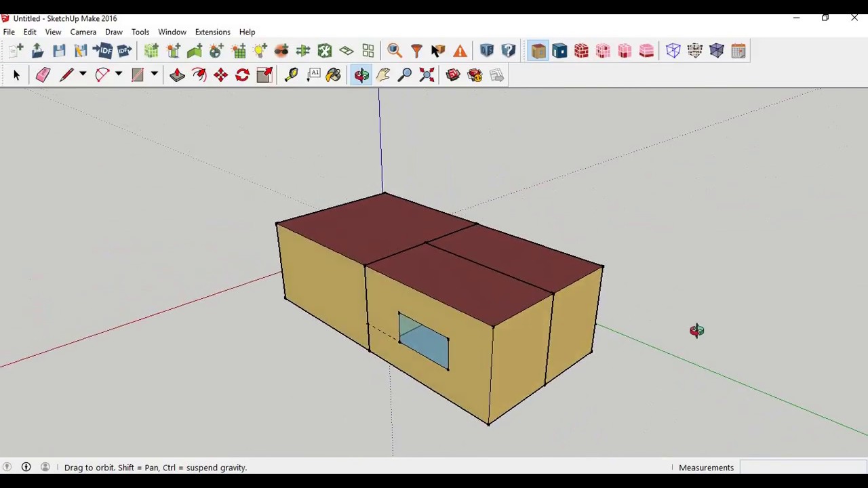Open the Line tool dropdown arrow
This screenshot has height=488, width=868.
[83, 75]
